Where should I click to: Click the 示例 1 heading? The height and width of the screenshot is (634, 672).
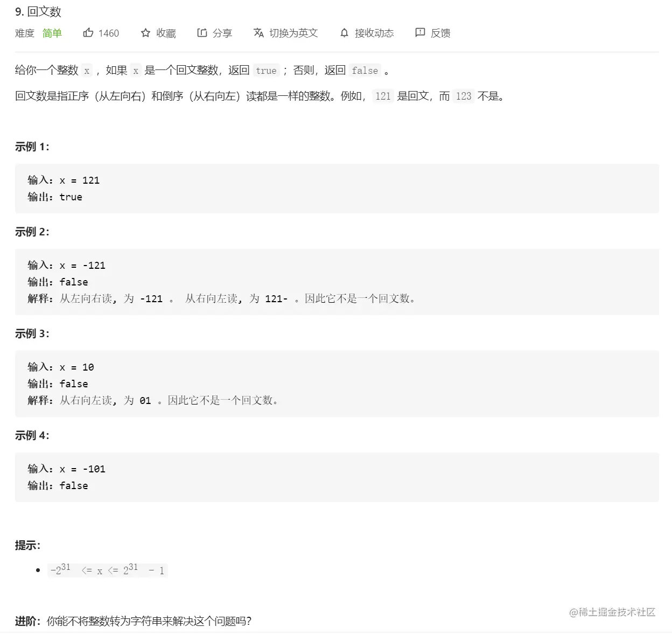coord(32,147)
